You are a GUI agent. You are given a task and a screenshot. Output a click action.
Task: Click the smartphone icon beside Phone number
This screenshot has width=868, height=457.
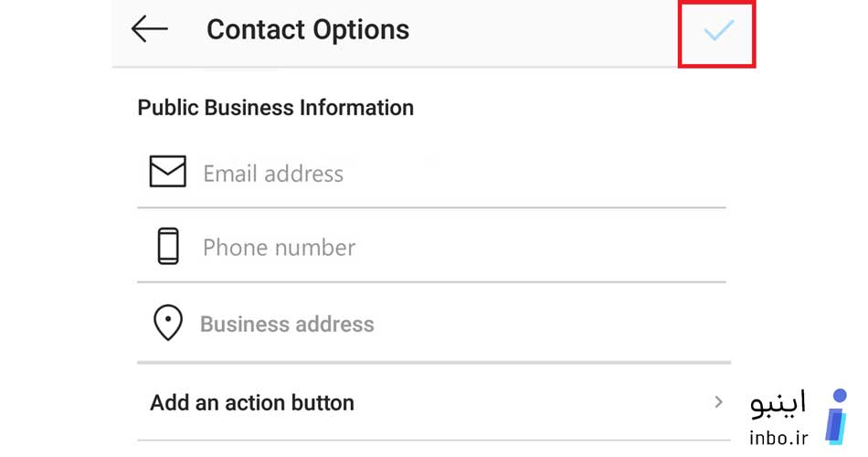click(x=168, y=246)
